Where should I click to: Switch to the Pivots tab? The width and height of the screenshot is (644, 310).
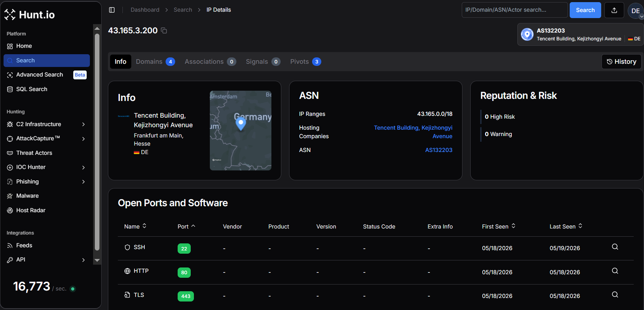(x=305, y=62)
